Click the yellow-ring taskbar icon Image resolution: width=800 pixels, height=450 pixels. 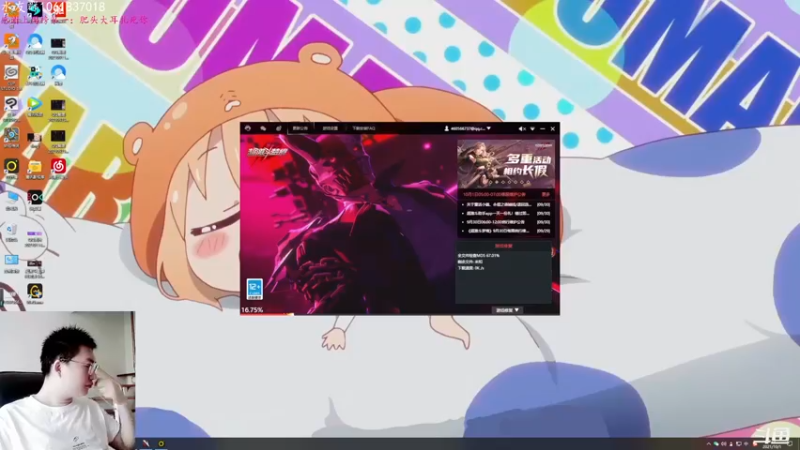tap(161, 443)
